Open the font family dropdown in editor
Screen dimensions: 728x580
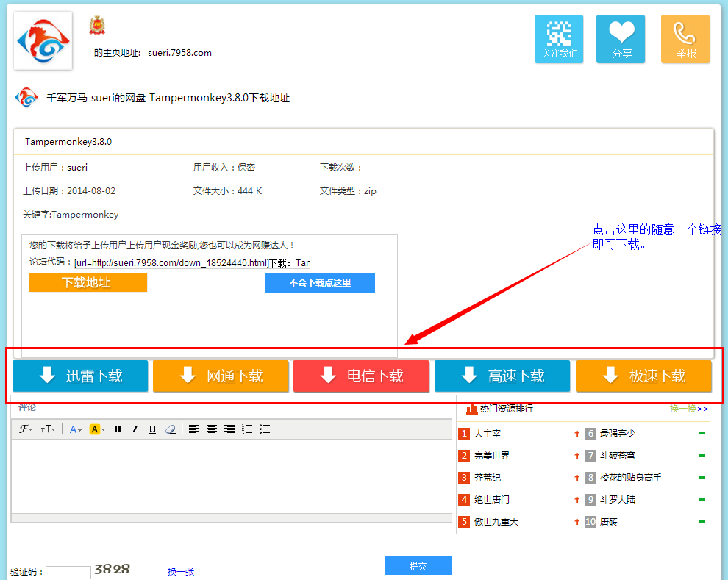click(x=26, y=429)
